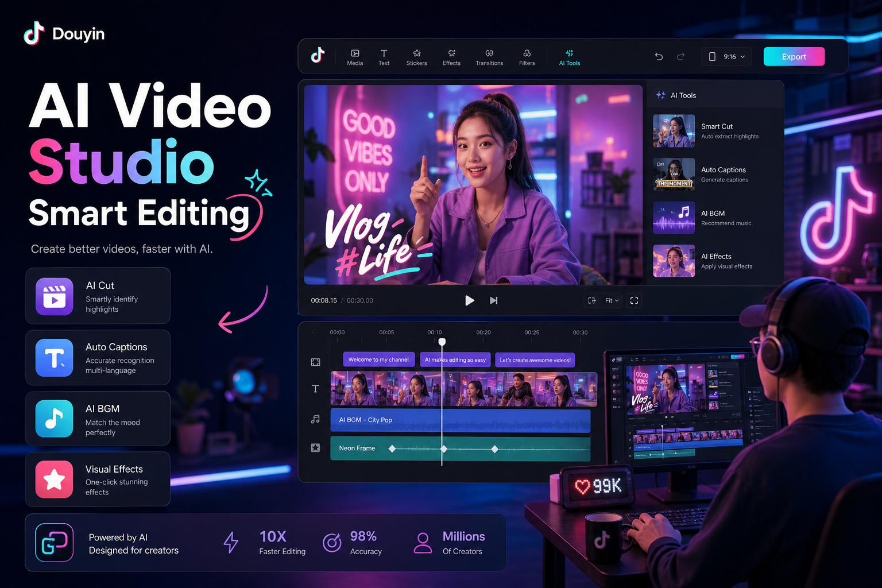The height and width of the screenshot is (588, 882).
Task: Click the 'Accurate recognition multi-language' text
Action: tap(119, 366)
